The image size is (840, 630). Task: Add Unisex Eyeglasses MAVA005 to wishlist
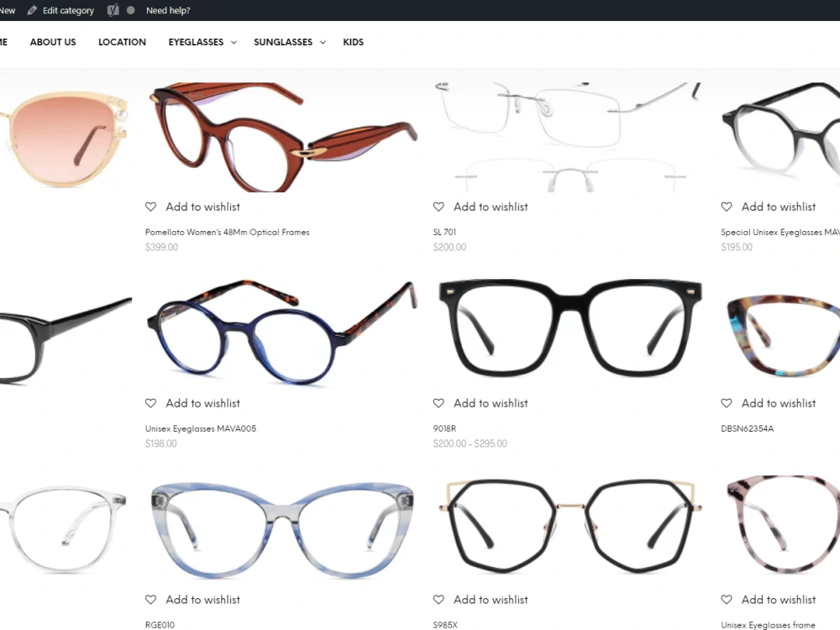pos(202,403)
